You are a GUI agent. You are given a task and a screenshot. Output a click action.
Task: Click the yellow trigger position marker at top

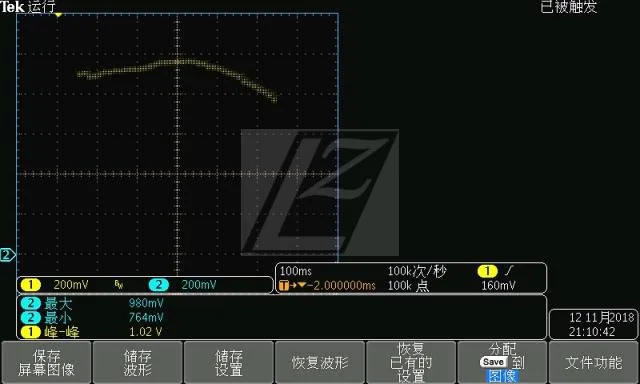(x=58, y=15)
